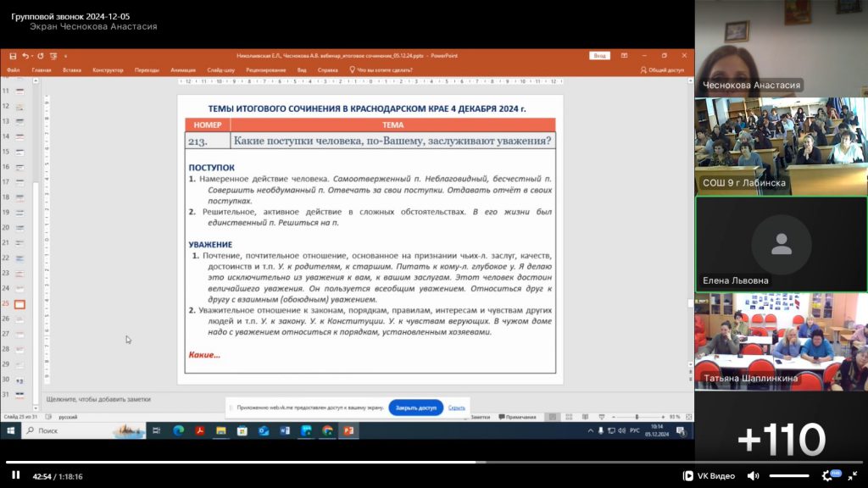Mute the video with the speaker icon
868x488 pixels.
753,476
